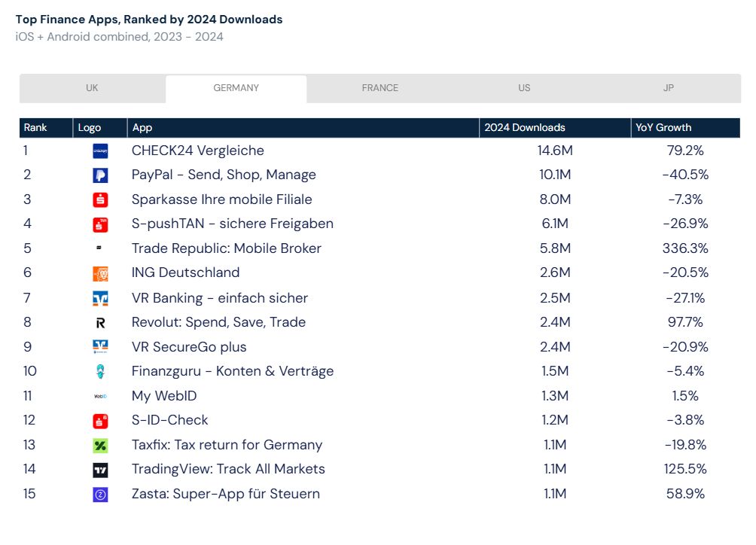Click the Trade Republic app logo
Screen dimensions: 756x545
99,248
